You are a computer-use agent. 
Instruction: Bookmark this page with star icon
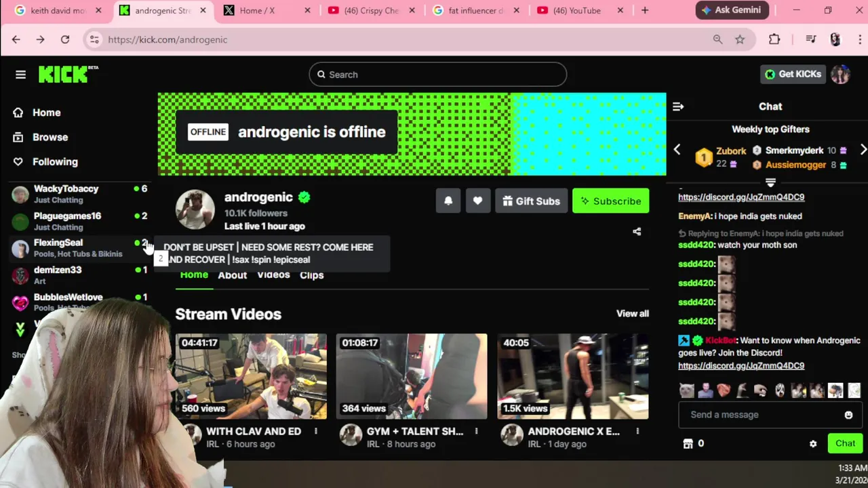(740, 39)
